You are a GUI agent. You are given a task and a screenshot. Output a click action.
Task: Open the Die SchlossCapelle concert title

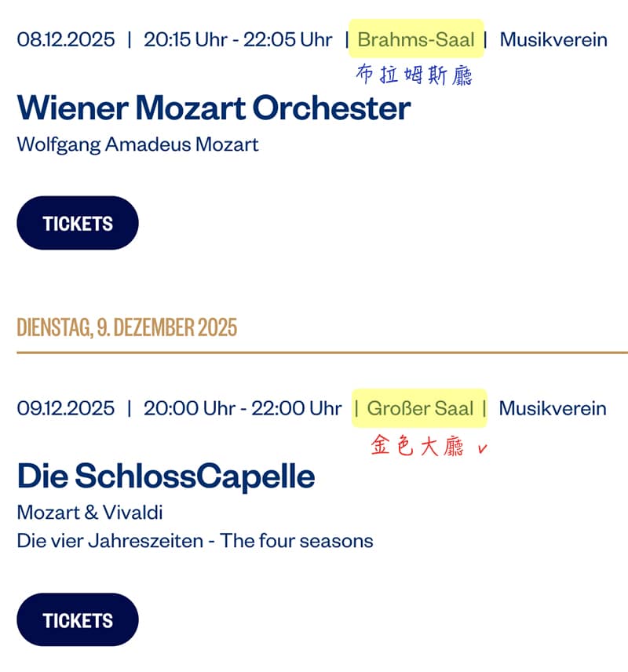(166, 476)
